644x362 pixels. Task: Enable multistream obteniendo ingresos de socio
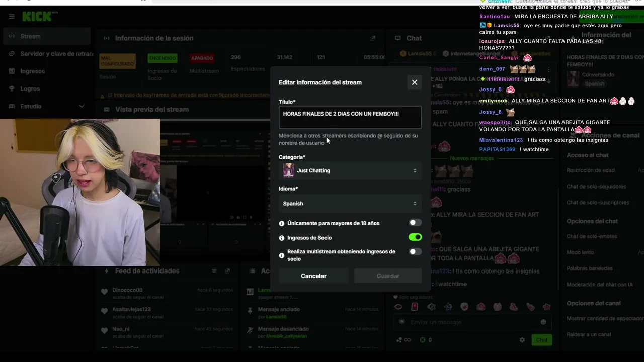point(415,252)
